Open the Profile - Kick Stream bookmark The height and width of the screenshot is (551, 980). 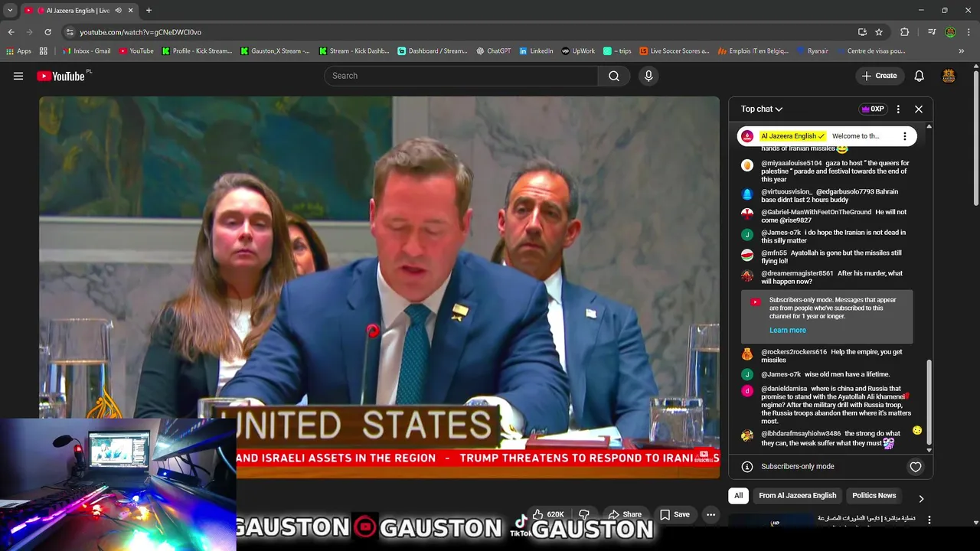pos(197,51)
